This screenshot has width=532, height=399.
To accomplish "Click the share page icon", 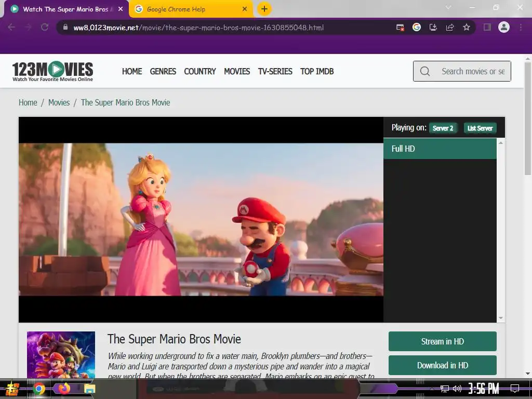I will (450, 27).
